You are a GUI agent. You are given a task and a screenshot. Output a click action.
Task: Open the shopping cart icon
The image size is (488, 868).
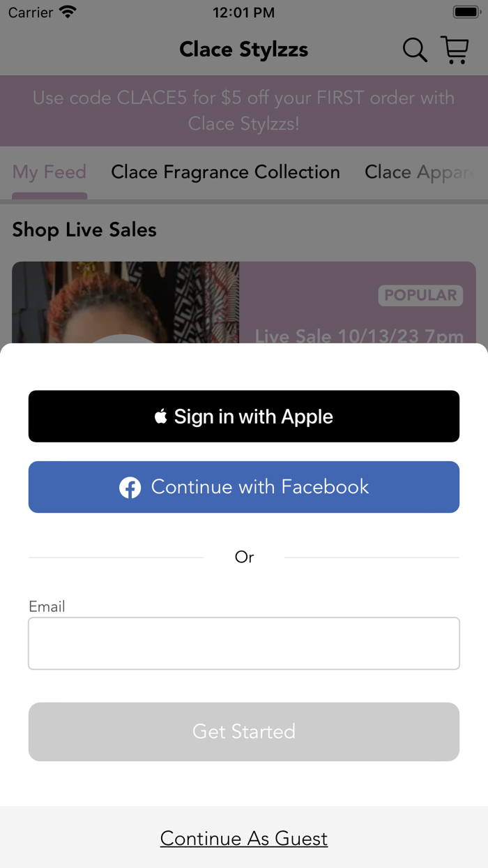(x=455, y=50)
